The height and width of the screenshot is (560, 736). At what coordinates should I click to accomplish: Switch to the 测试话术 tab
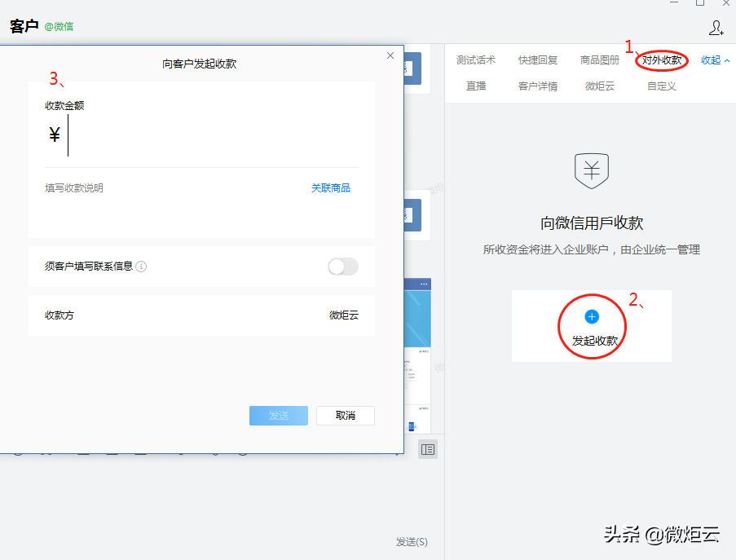pyautogui.click(x=477, y=60)
